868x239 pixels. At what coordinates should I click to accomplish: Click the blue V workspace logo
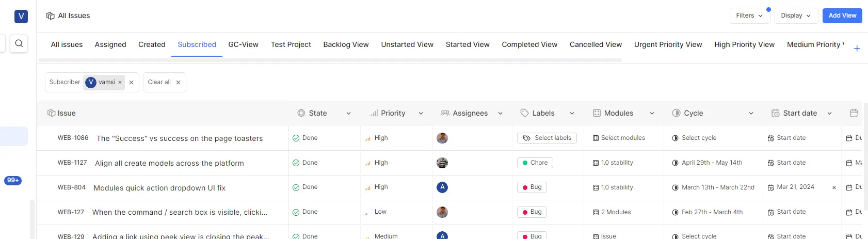point(21,16)
